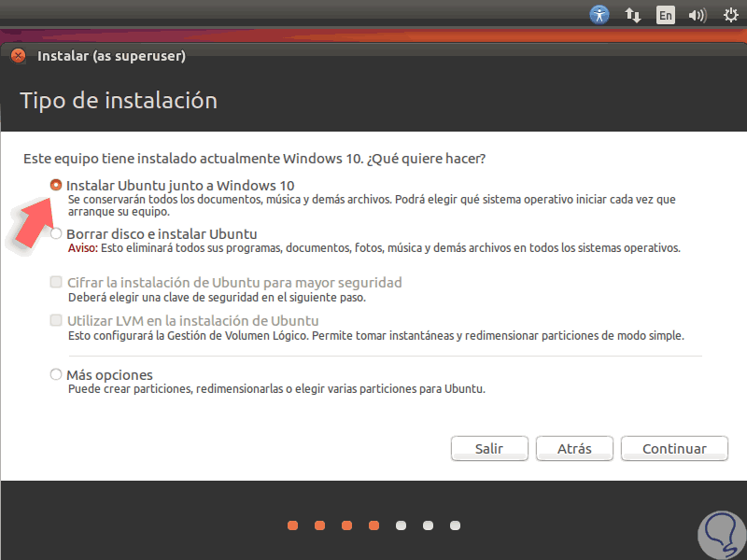
Task: Click the Salir button
Action: coord(489,449)
